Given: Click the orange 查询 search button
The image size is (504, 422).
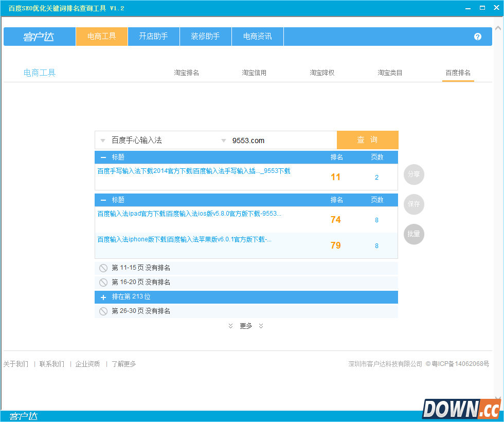Looking at the screenshot, I should click(x=368, y=140).
